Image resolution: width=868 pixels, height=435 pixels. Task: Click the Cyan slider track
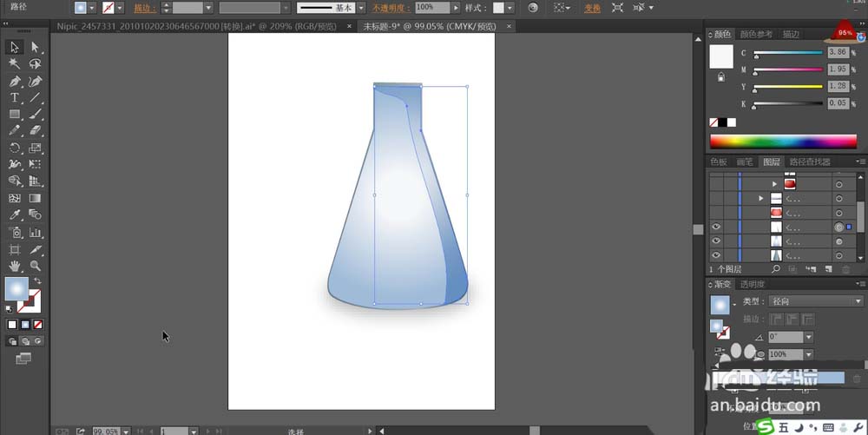(789, 53)
